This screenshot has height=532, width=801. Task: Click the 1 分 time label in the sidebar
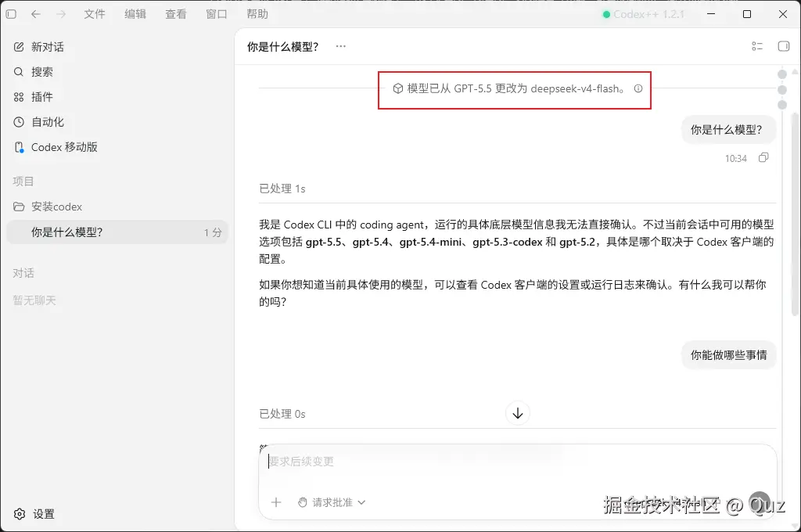pos(213,232)
